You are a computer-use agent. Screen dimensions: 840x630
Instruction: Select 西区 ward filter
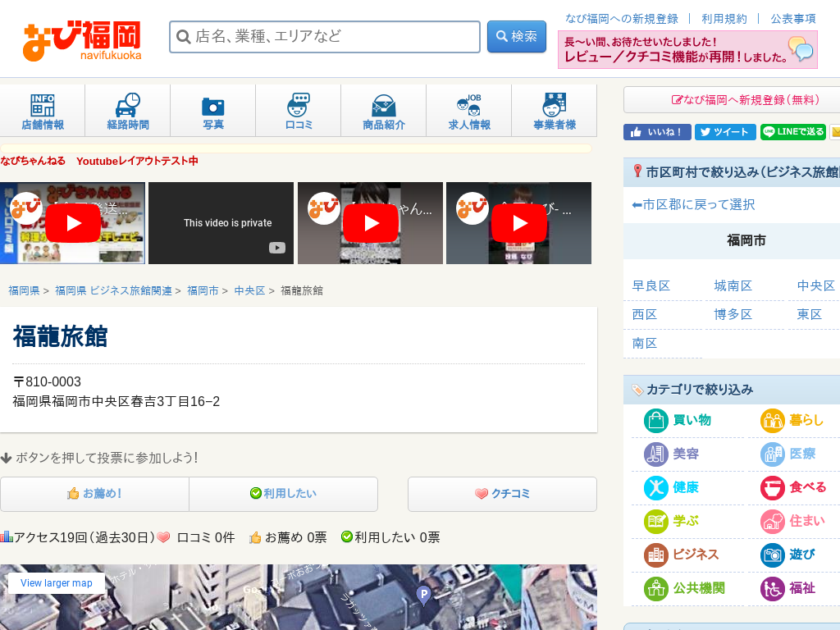(645, 314)
